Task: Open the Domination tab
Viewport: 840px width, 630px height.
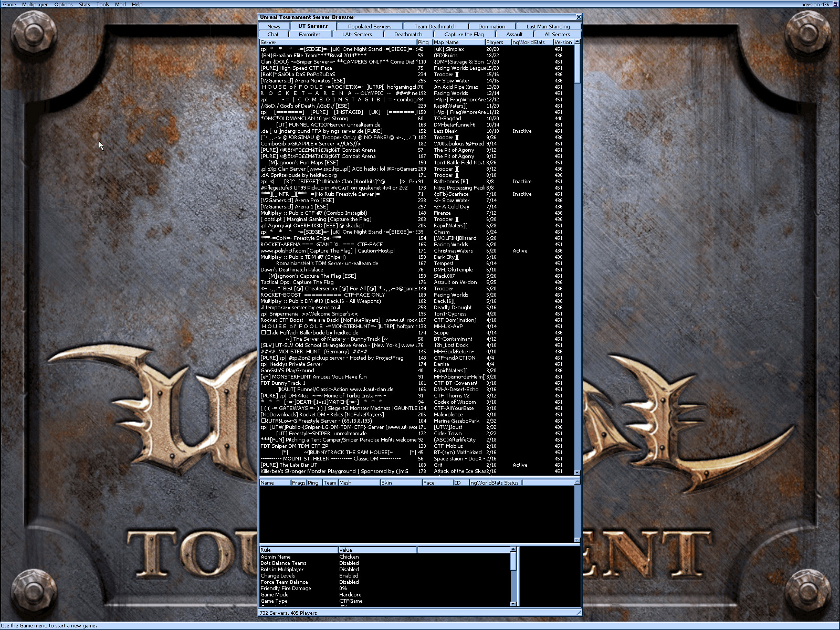Action: point(491,26)
